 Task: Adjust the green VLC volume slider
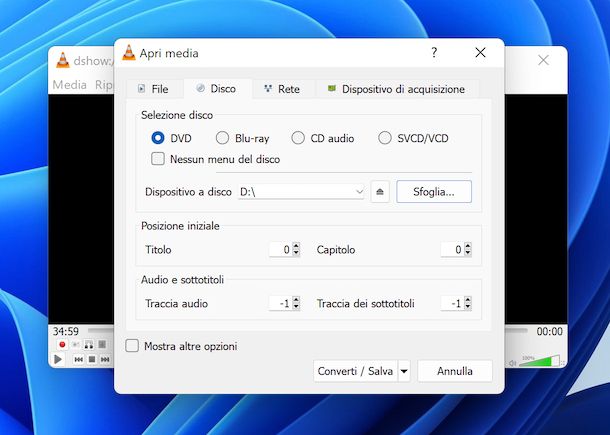click(539, 361)
